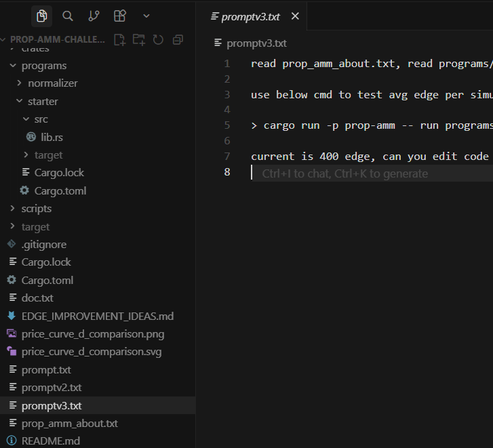Click file icon in promptv3.txt tab
The width and height of the screenshot is (493, 448).
point(215,16)
